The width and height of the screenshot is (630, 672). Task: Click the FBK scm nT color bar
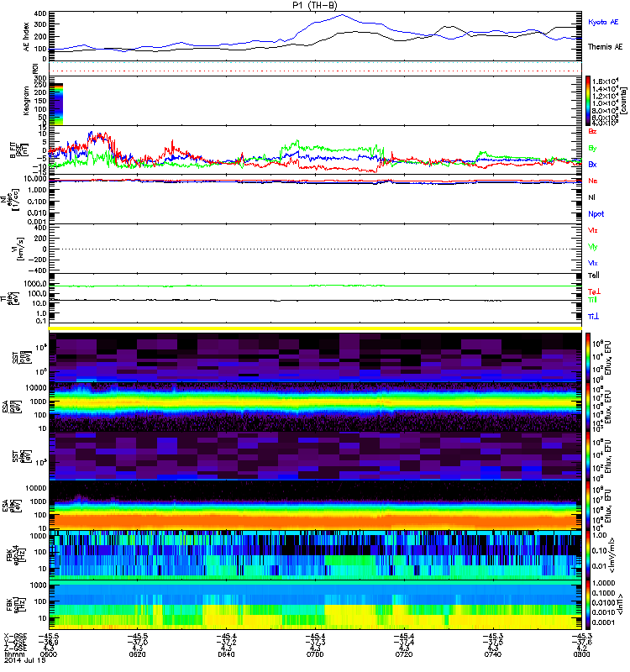click(x=588, y=605)
